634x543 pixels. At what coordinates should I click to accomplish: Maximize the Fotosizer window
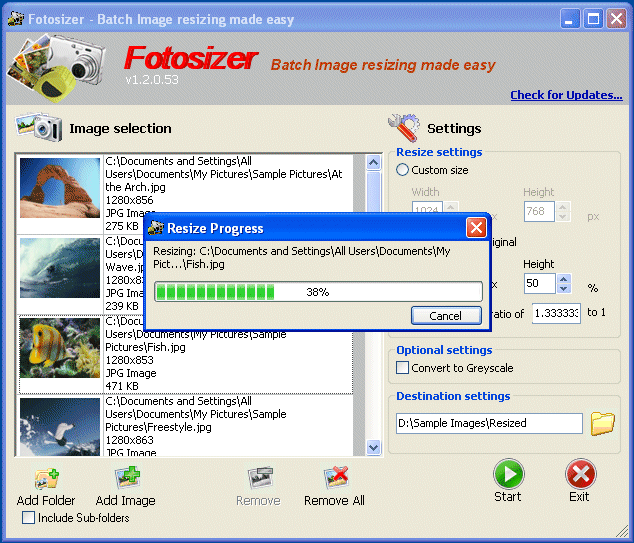pyautogui.click(x=593, y=19)
